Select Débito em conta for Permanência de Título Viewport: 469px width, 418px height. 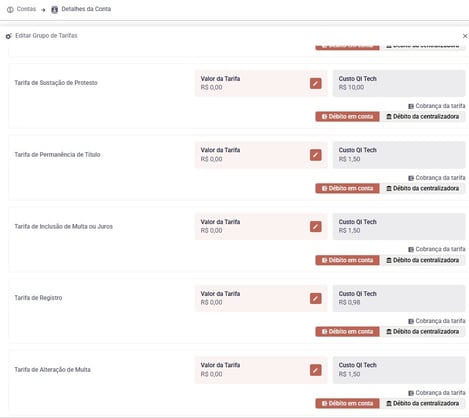tap(347, 188)
